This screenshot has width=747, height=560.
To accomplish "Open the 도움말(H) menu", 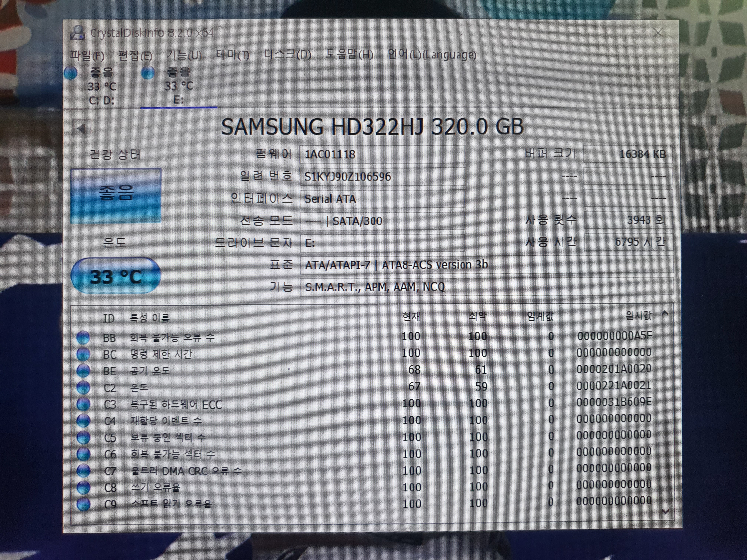I will tap(349, 54).
